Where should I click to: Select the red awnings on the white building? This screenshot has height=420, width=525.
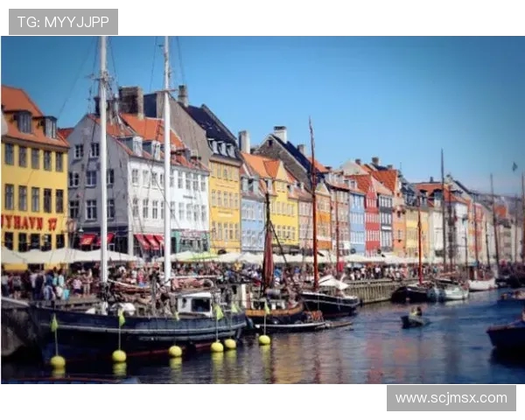click(x=149, y=240)
